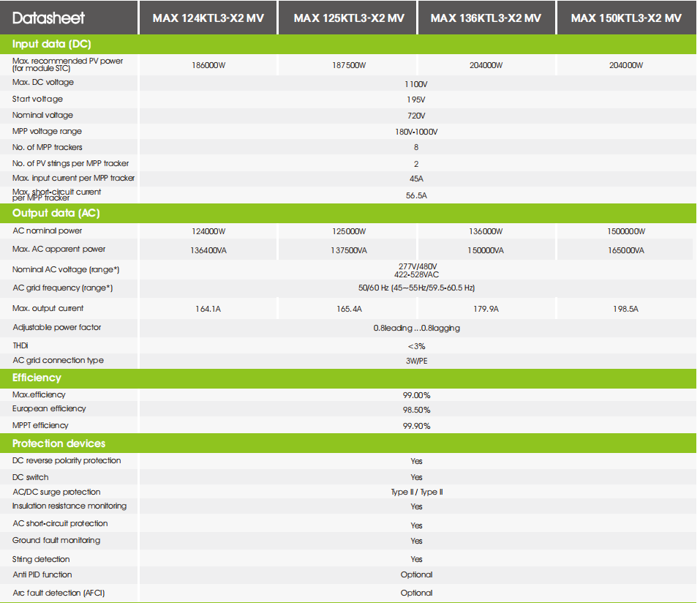
Task: Click the Protection devices section heading
Action: [59, 443]
